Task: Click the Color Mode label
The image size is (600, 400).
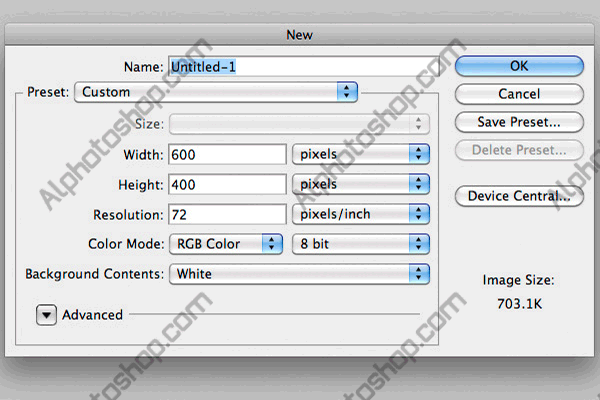Action: (126, 244)
